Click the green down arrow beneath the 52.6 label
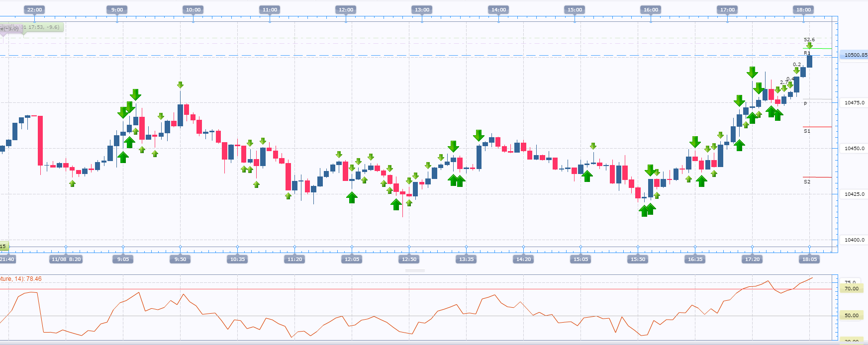Image resolution: width=868 pixels, height=345 pixels. coord(809,46)
